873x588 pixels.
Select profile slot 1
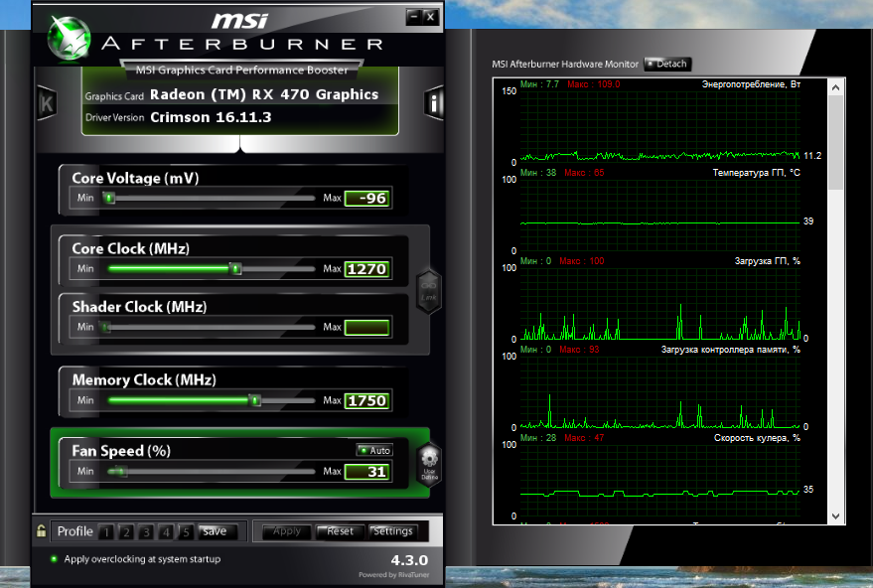106,532
